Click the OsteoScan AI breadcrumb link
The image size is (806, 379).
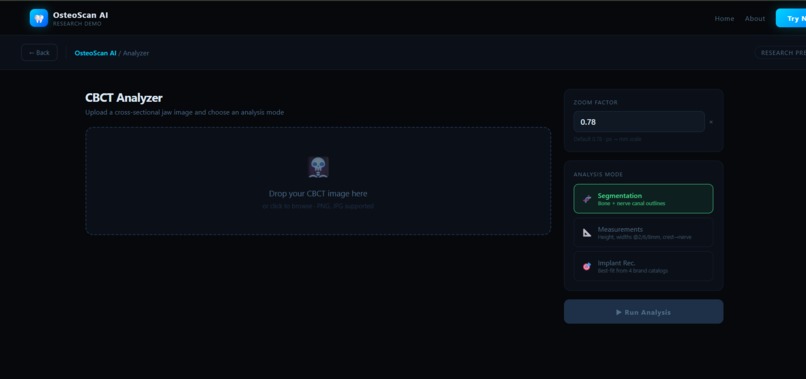click(x=95, y=53)
